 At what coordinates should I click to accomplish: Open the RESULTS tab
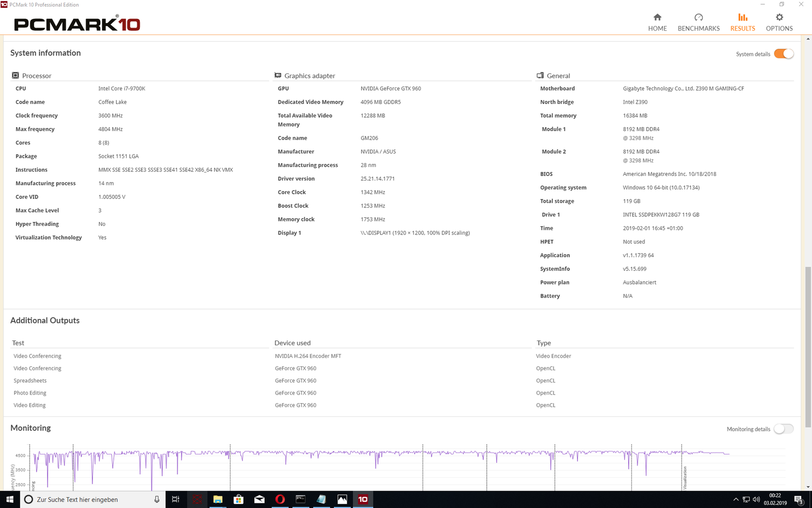click(x=742, y=22)
